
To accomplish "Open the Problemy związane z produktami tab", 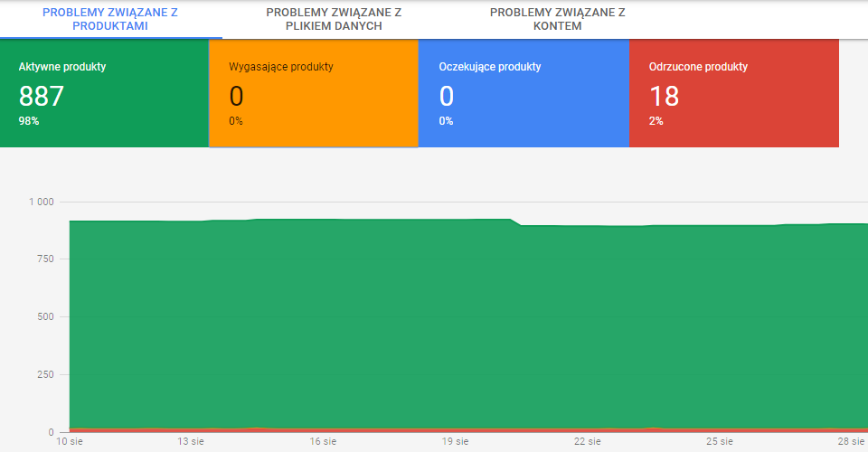I will pyautogui.click(x=110, y=19).
